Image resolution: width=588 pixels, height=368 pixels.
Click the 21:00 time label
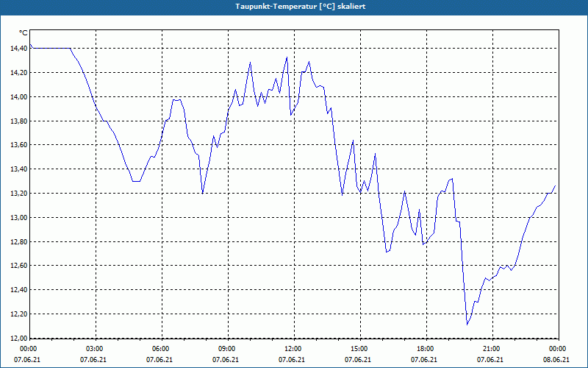tap(492, 349)
